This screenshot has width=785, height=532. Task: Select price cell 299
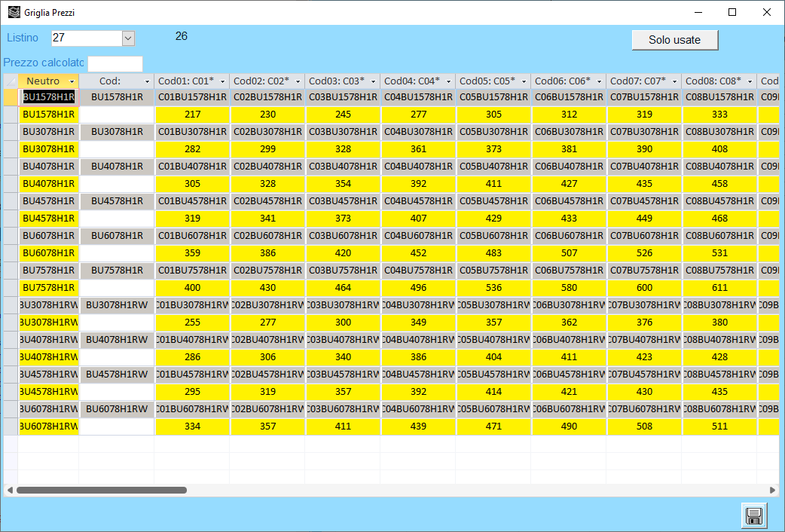click(268, 148)
